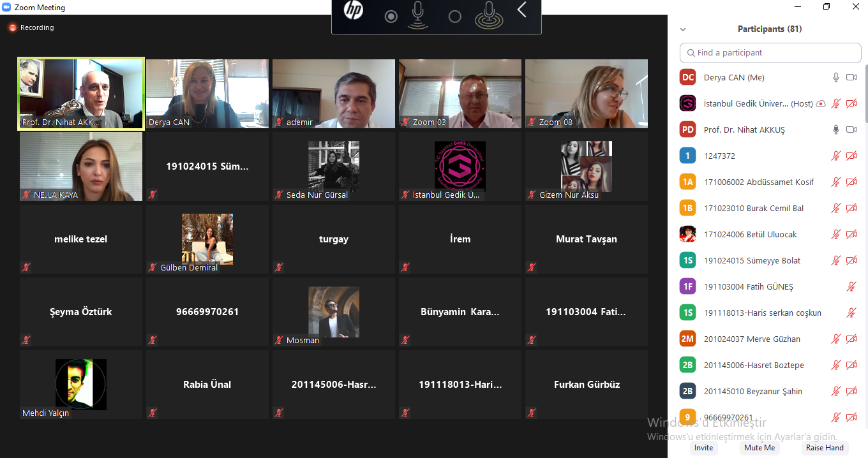
Task: Click muted mic icon for participant 1247372
Action: pos(836,156)
